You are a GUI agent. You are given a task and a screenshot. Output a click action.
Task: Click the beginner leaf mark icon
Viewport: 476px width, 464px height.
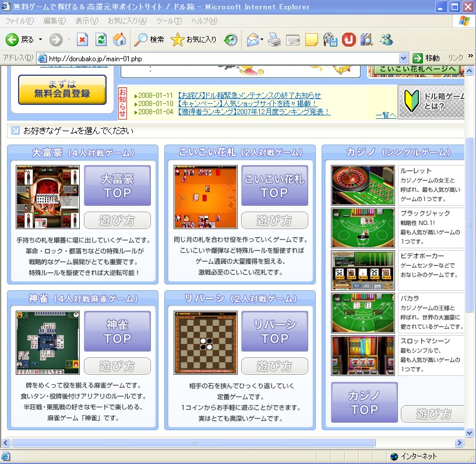(x=411, y=101)
